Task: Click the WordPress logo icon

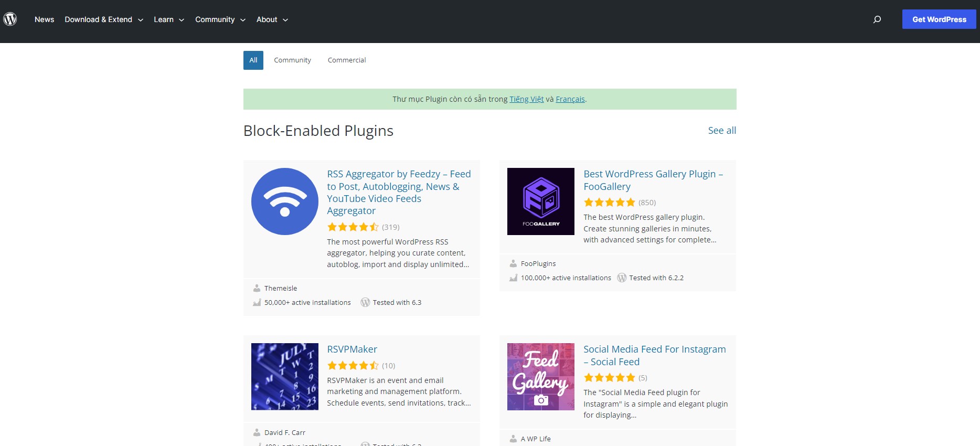Action: [x=10, y=19]
